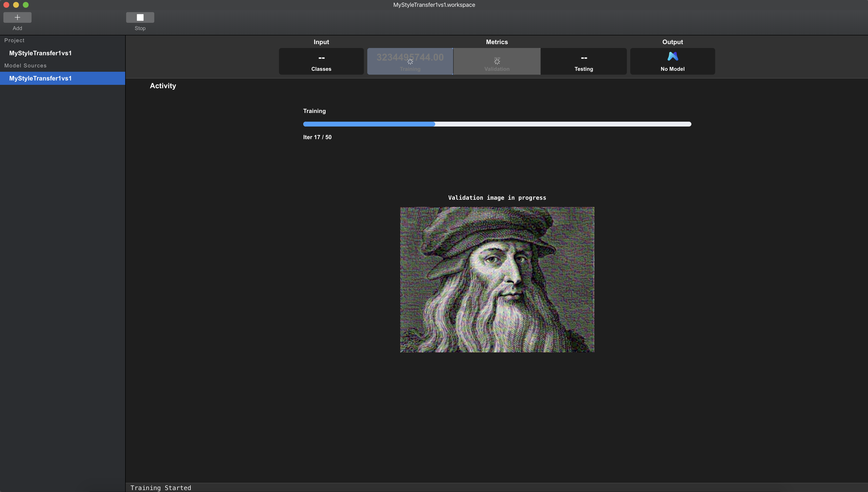Open the Metrics section dropdown
Screen dimensions: 868x492
point(497,42)
